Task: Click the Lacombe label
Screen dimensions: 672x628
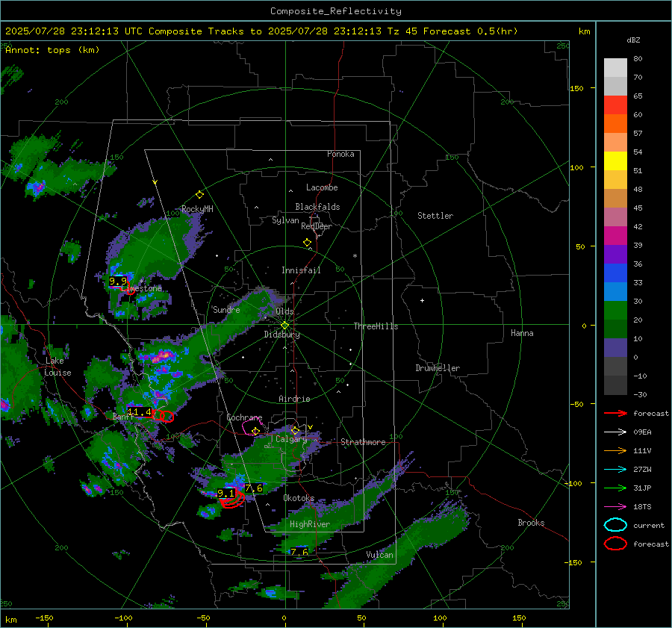Action: pos(322,187)
